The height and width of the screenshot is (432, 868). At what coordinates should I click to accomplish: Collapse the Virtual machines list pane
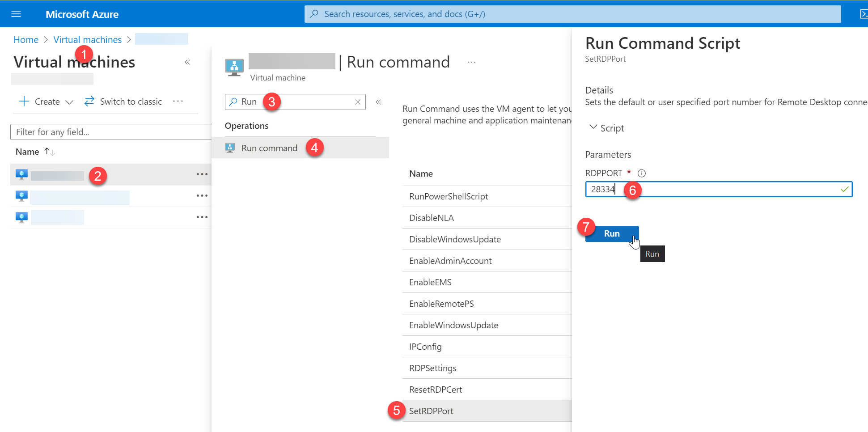tap(187, 62)
